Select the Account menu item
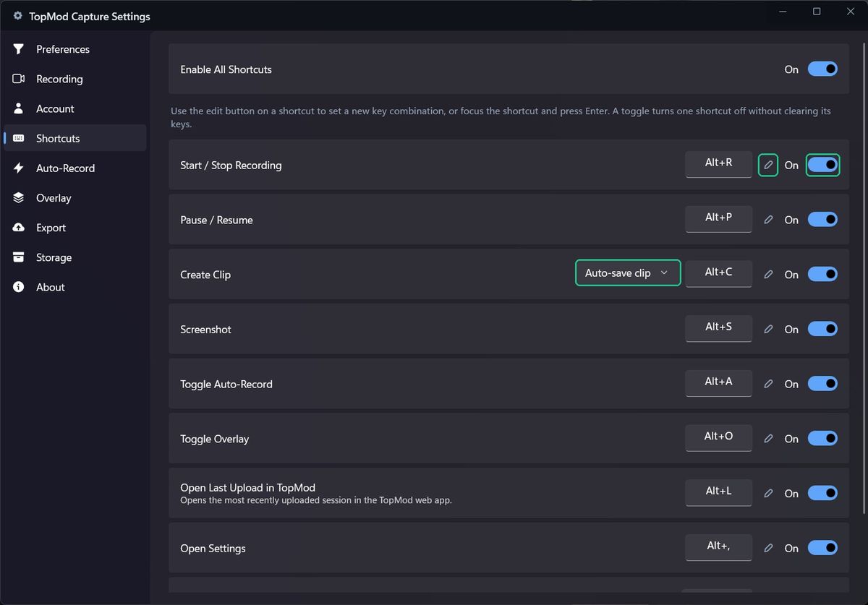Image resolution: width=868 pixels, height=605 pixels. (x=75, y=108)
